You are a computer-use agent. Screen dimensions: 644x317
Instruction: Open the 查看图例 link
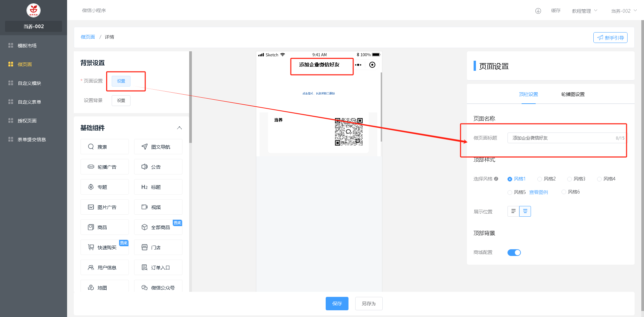538,192
